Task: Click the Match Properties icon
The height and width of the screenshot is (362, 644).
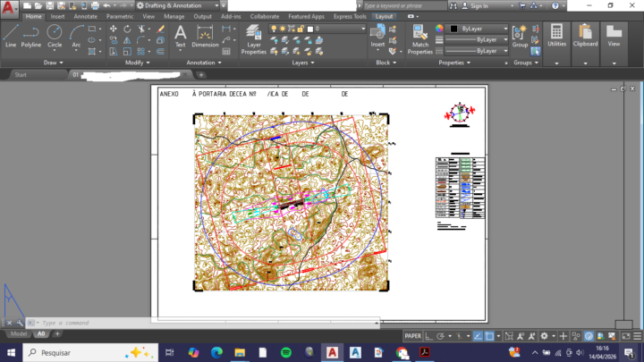Action: coord(420,39)
